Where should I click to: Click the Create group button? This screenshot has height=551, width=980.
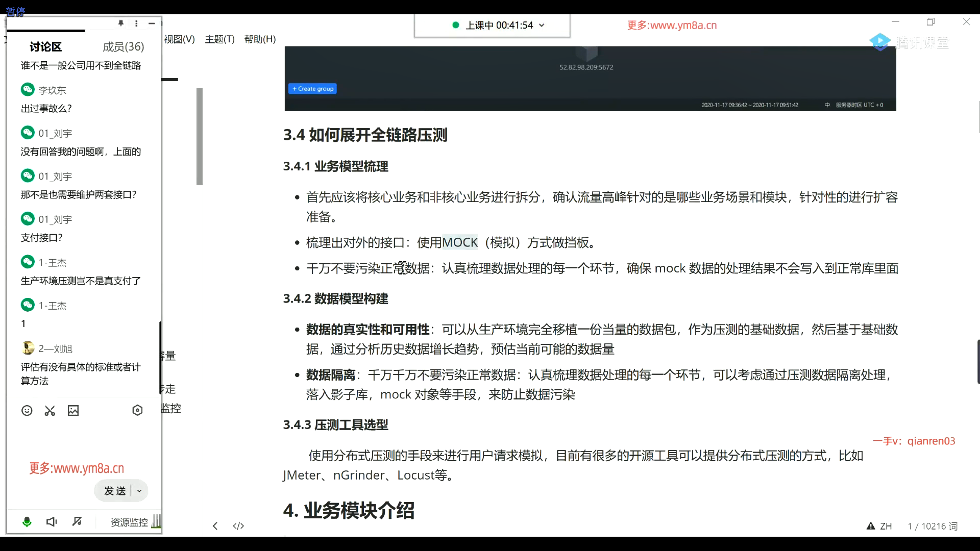pyautogui.click(x=312, y=89)
